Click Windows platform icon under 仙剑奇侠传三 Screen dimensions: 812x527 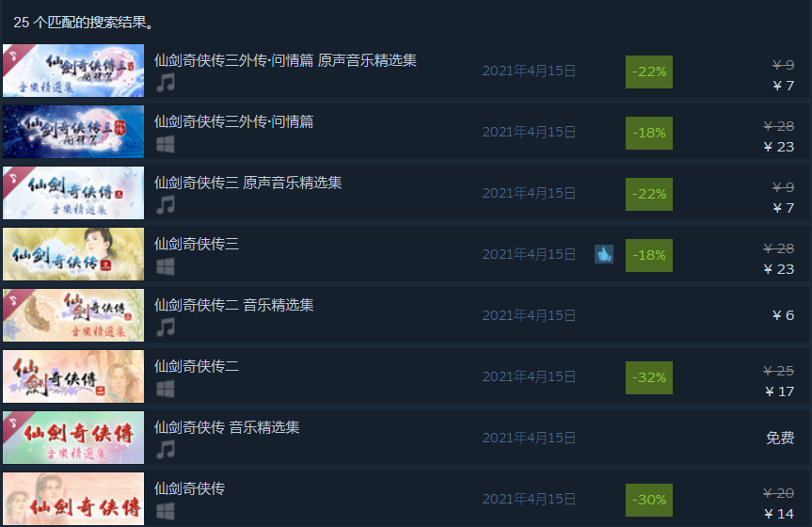pyautogui.click(x=166, y=266)
